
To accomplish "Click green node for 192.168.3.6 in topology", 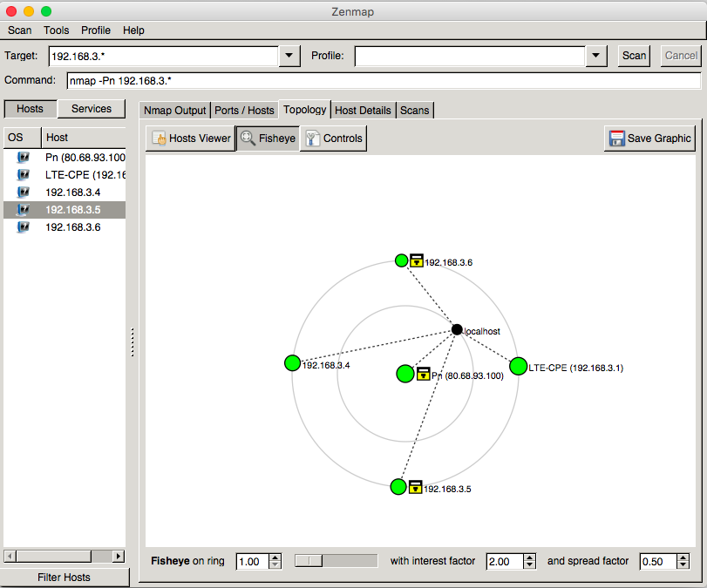I will (401, 260).
